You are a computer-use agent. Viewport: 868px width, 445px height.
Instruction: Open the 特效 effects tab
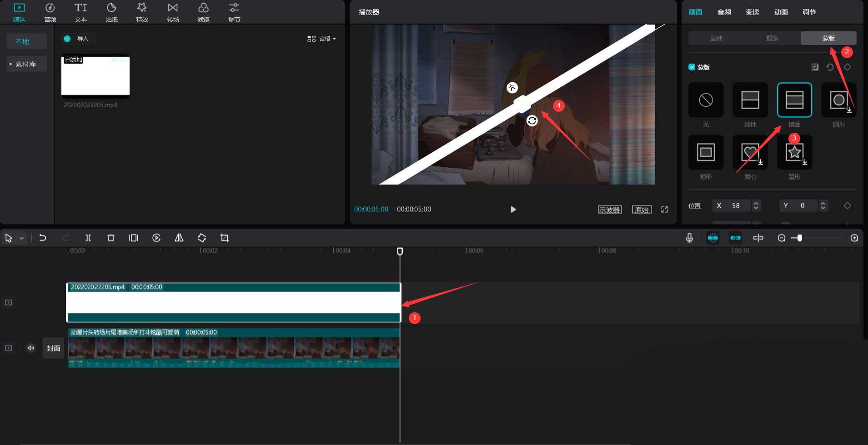click(x=142, y=13)
